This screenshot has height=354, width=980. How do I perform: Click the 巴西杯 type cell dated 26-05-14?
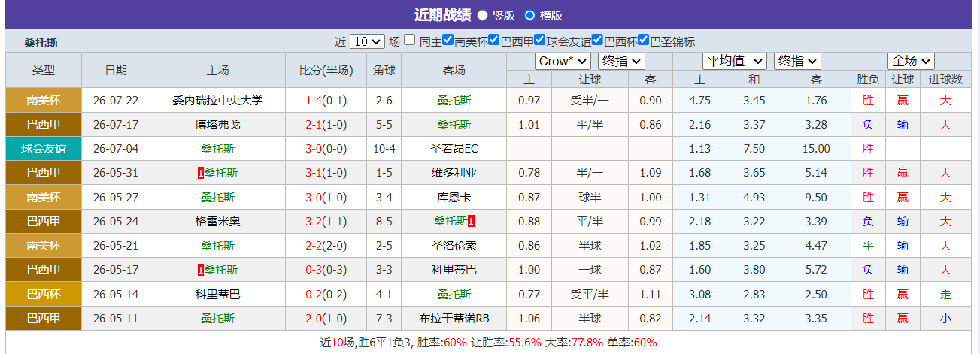pos(43,294)
